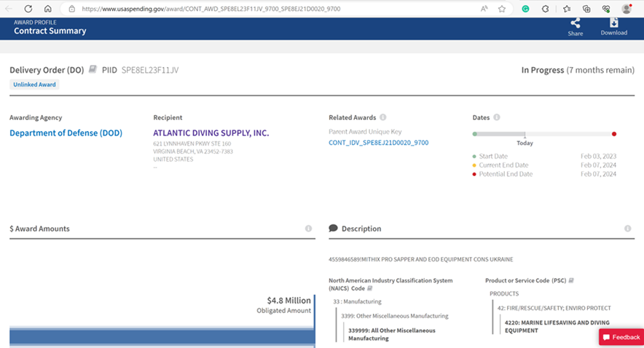
Task: Select PIID text SPE8EL23F11JV
Action: (x=150, y=70)
